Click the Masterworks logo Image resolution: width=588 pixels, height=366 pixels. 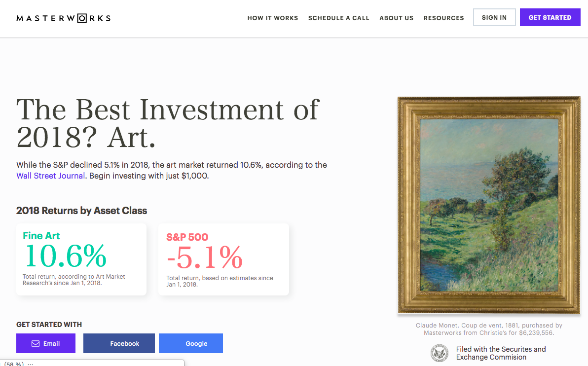click(63, 18)
